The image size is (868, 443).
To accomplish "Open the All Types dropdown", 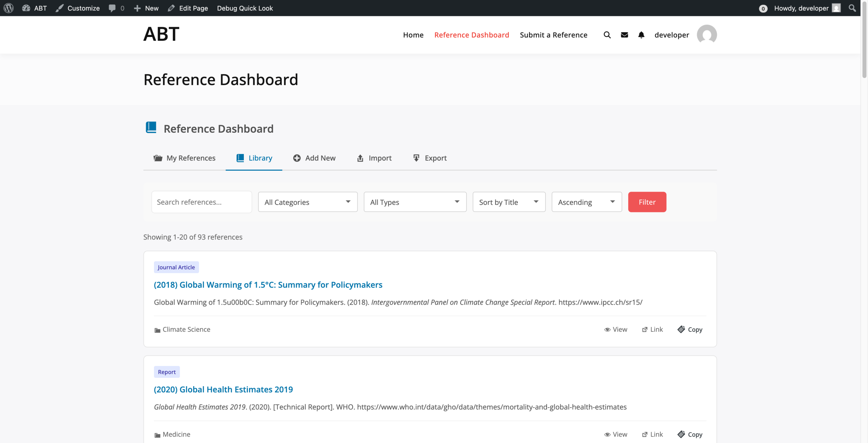I will click(415, 202).
